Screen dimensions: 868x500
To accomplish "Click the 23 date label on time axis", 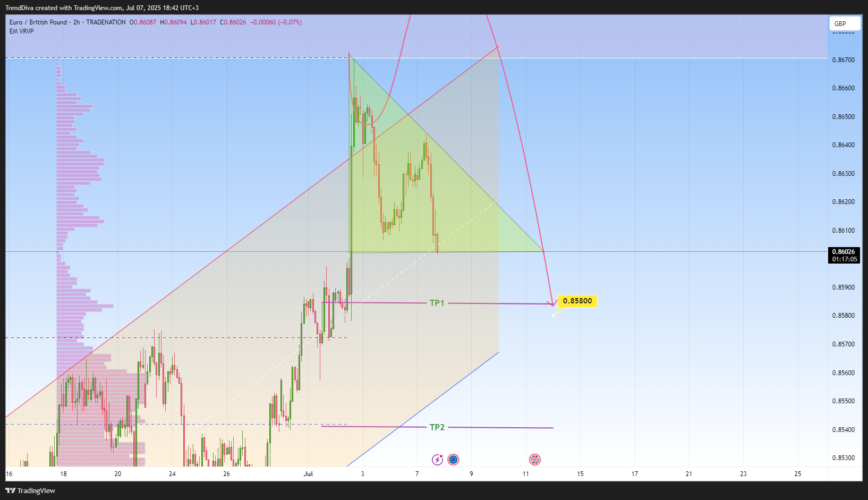I will pos(743,474).
